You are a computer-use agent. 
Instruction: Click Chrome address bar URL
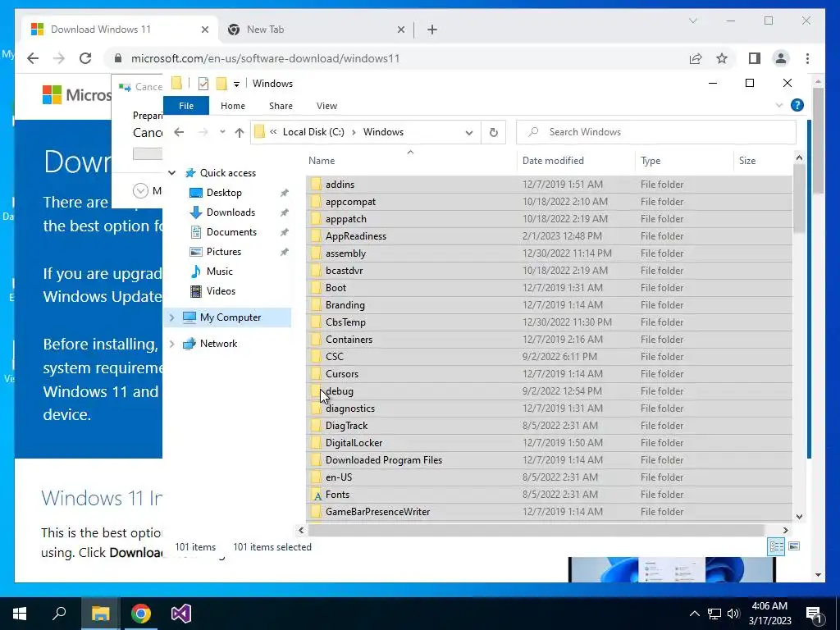coord(265,58)
